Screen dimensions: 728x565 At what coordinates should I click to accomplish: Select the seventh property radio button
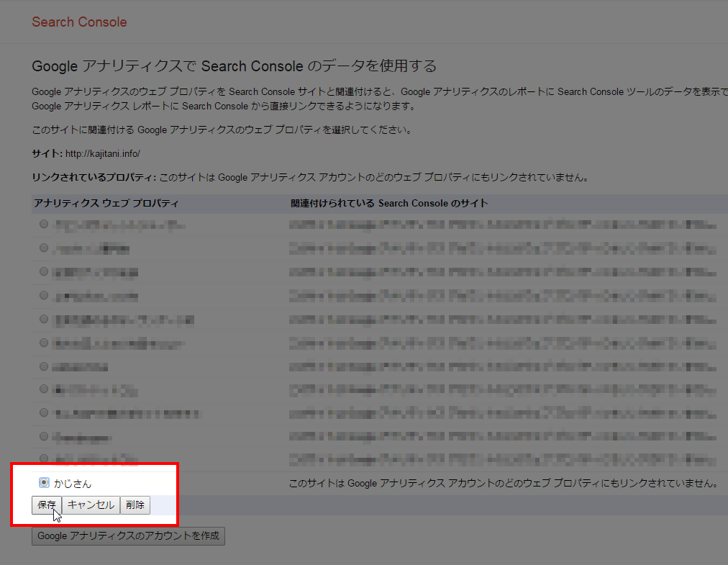pyautogui.click(x=44, y=366)
